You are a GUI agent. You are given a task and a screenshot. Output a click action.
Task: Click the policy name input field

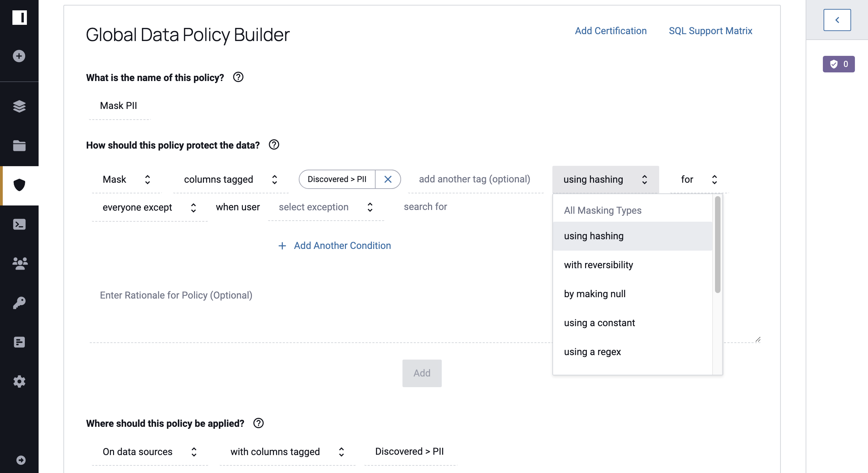pos(119,105)
